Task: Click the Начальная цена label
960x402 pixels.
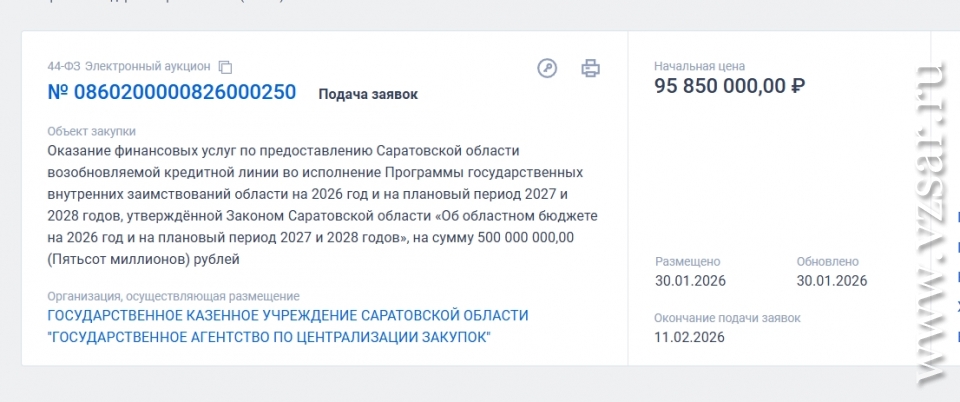Action: coord(699,66)
